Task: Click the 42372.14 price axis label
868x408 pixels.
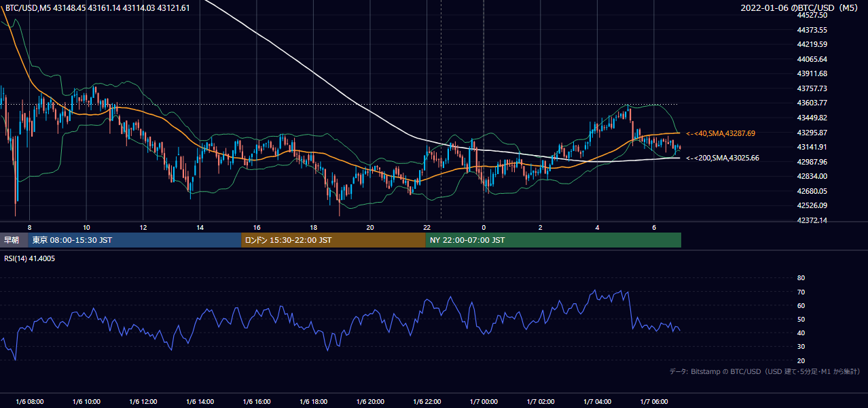Action: (x=812, y=220)
